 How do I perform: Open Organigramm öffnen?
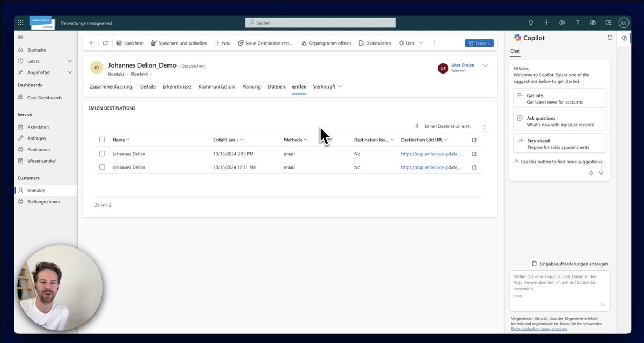click(x=326, y=43)
